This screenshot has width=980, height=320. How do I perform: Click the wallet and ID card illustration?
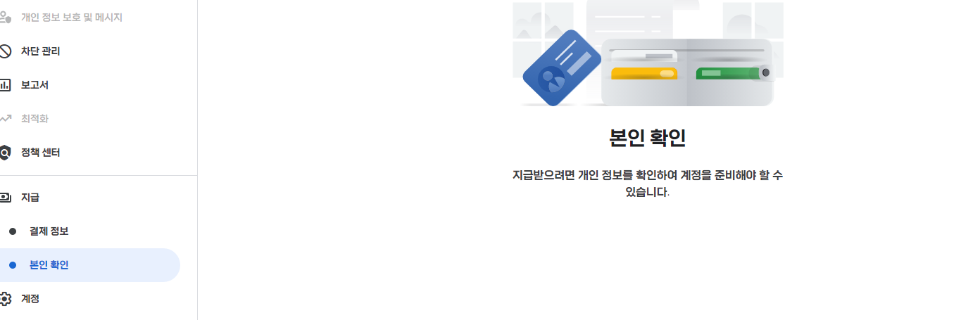tap(648, 53)
